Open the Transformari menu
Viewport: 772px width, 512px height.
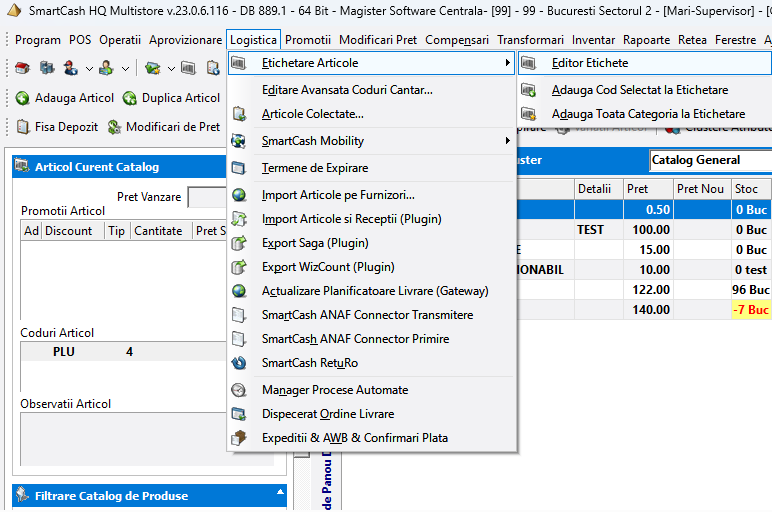(x=530, y=40)
